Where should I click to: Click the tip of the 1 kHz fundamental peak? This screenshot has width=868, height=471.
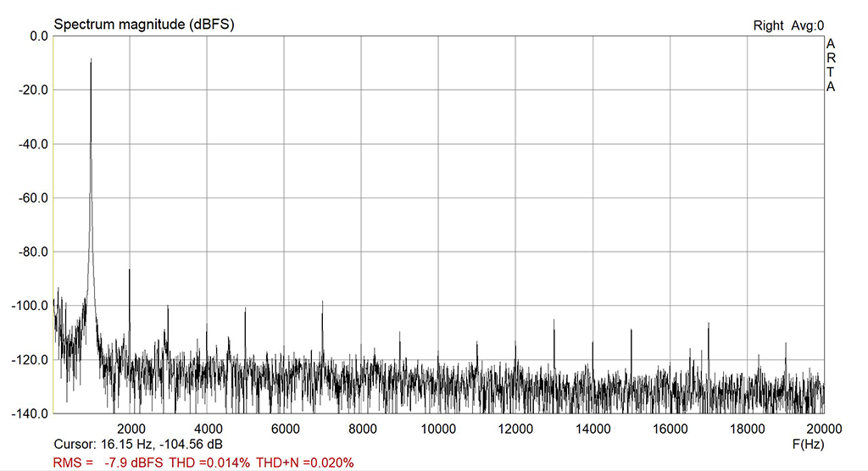[x=91, y=59]
